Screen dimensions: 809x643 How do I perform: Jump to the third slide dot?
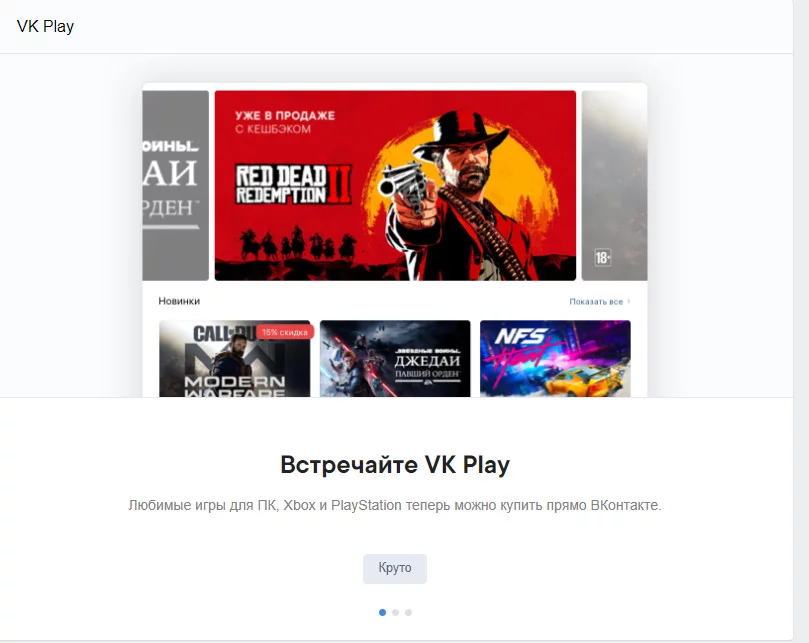[408, 613]
